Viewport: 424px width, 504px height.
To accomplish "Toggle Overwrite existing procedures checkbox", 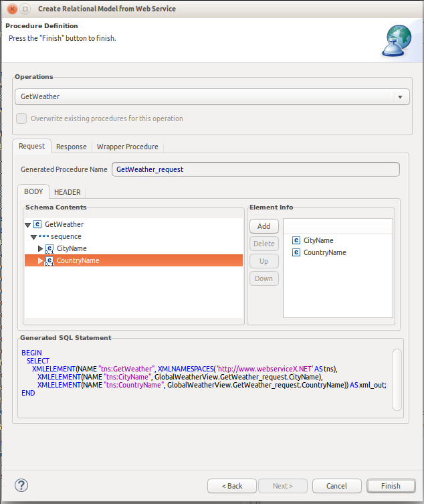I will tap(22, 118).
